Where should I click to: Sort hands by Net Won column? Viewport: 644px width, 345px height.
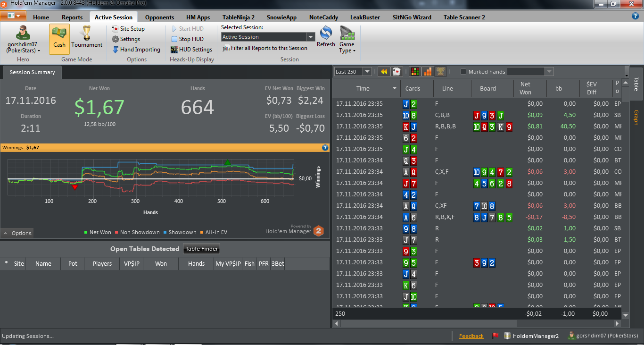(525, 89)
